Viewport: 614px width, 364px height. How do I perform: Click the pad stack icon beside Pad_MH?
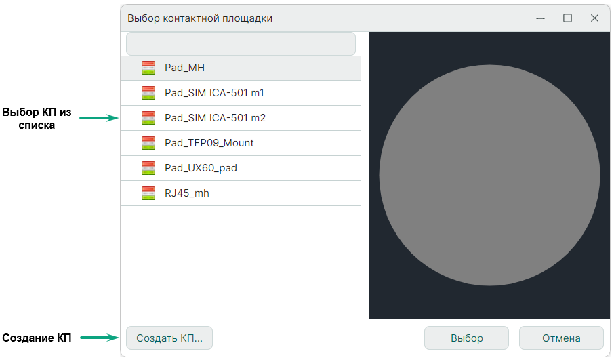[148, 68]
